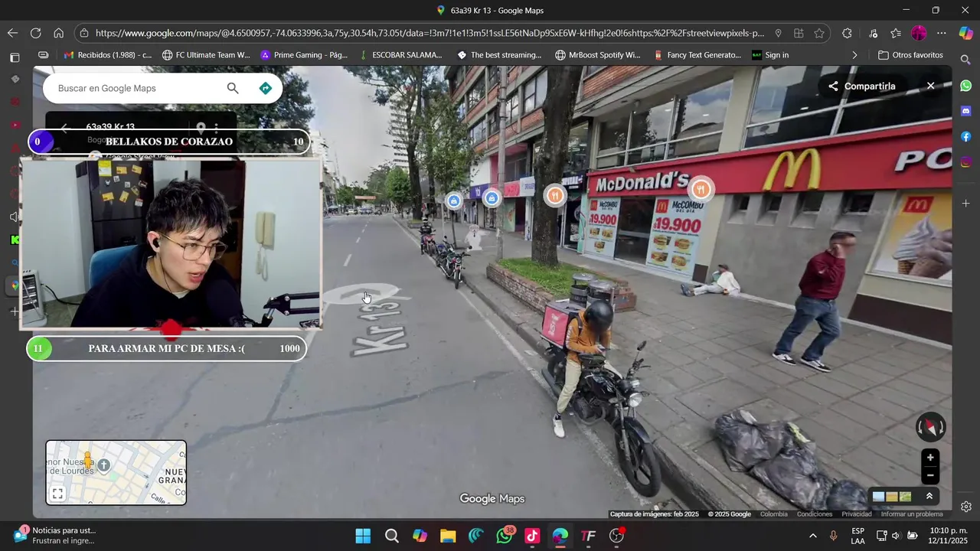Open TikTok from the taskbar

(x=532, y=536)
